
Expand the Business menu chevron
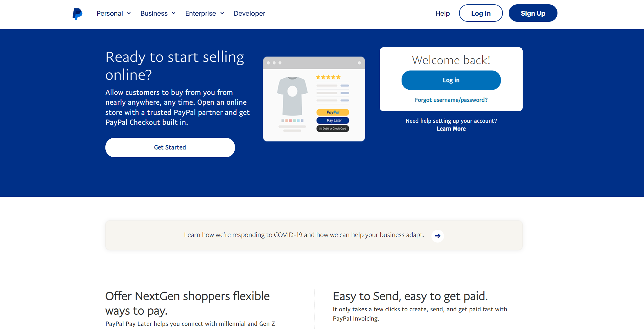[x=174, y=13]
